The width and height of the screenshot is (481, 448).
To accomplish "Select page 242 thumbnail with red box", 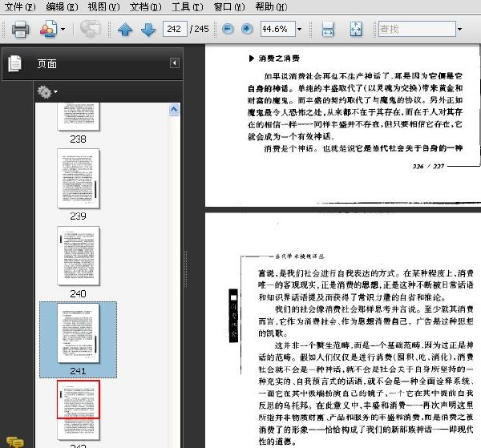I will [79, 410].
